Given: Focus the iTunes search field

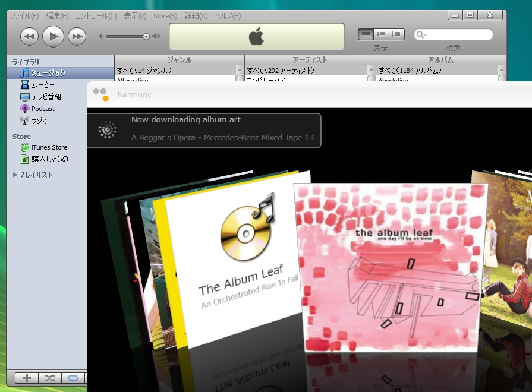Looking at the screenshot, I should pyautogui.click(x=454, y=34).
